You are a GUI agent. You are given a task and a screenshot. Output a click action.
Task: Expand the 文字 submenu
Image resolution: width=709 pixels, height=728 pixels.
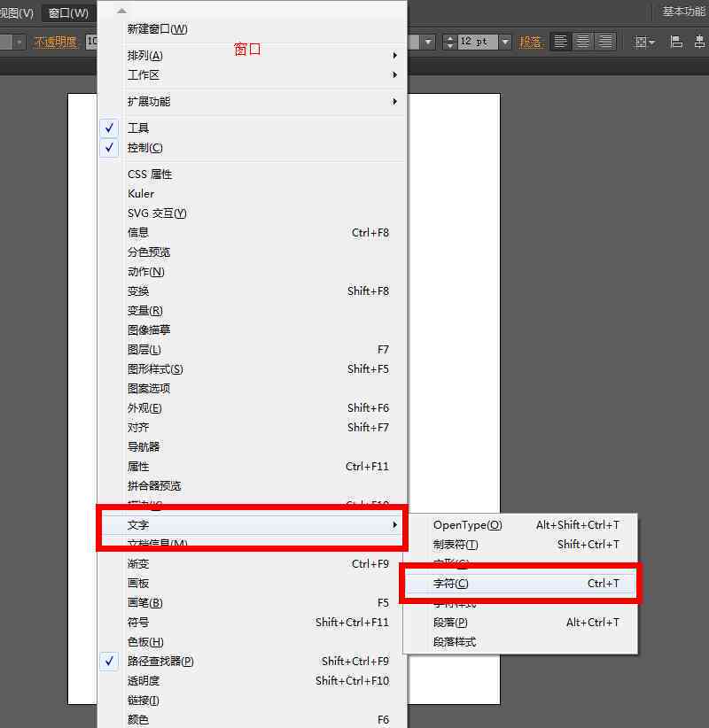tap(252, 524)
